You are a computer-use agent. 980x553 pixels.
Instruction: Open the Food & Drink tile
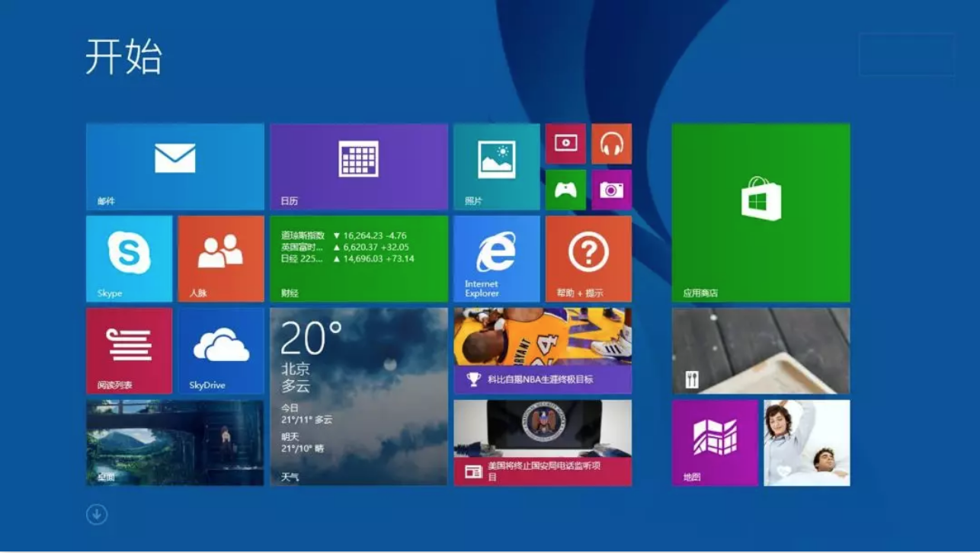(x=761, y=351)
